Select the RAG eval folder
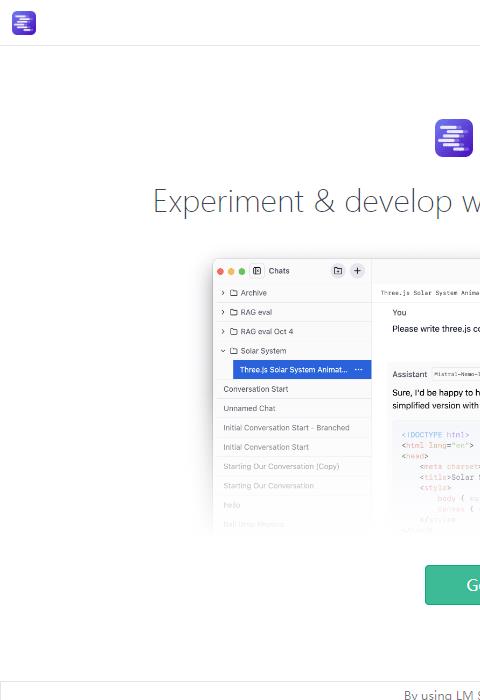 294,312
